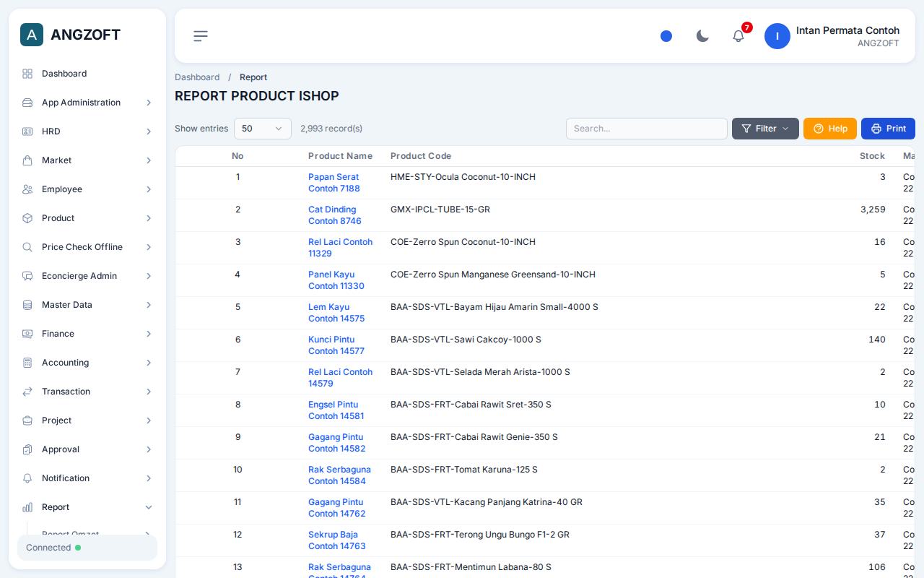The height and width of the screenshot is (578, 924).
Task: Click the Project briefcase icon
Action: click(27, 420)
